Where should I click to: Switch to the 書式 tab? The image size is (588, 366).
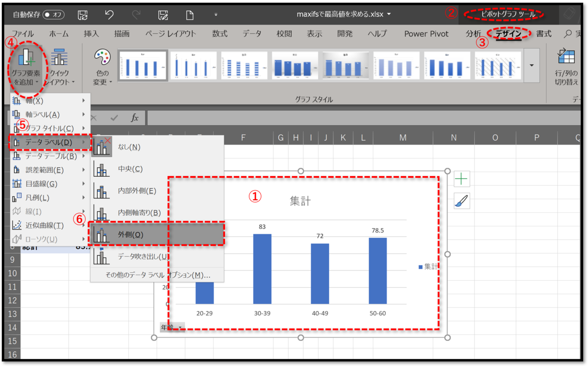pos(543,34)
